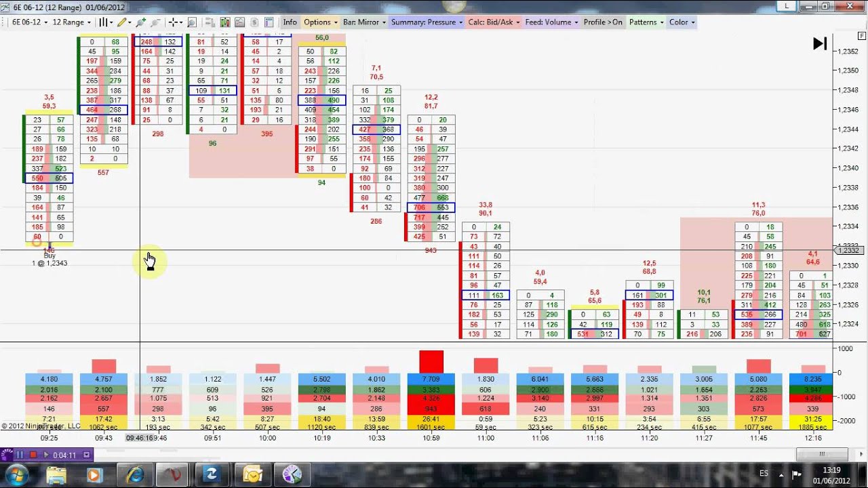This screenshot has width=868, height=488.
Task: Toggle the Profile > On button
Action: pyautogui.click(x=603, y=22)
